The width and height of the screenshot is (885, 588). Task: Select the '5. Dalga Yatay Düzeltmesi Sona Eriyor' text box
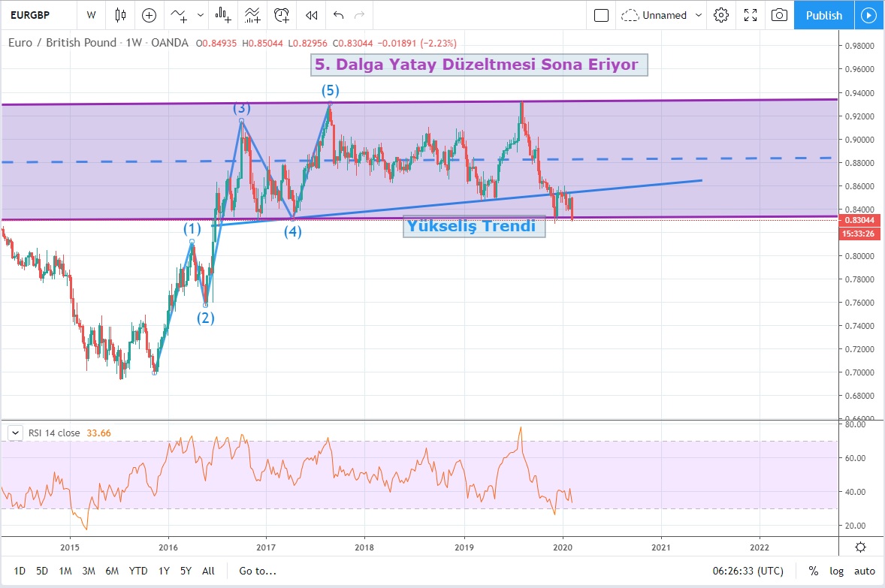[x=479, y=65]
